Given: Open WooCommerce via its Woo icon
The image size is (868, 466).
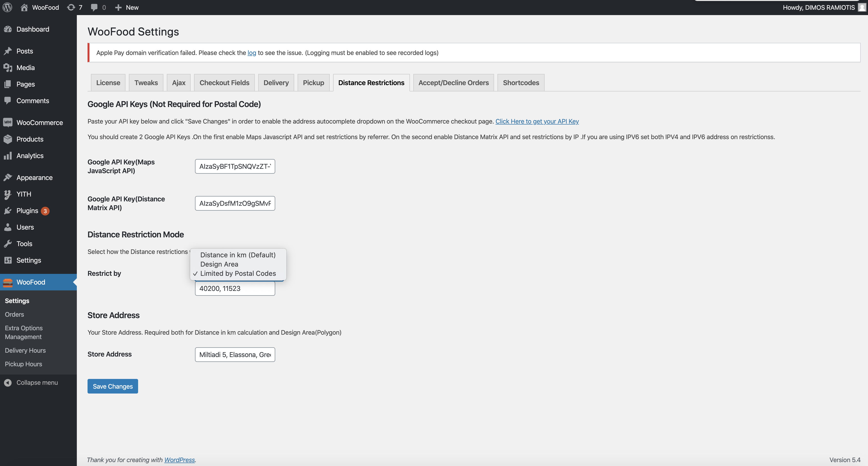Looking at the screenshot, I should pos(8,122).
